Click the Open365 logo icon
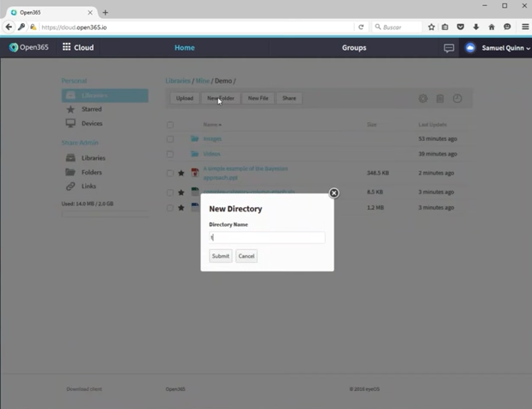This screenshot has width=532, height=409. [x=15, y=48]
